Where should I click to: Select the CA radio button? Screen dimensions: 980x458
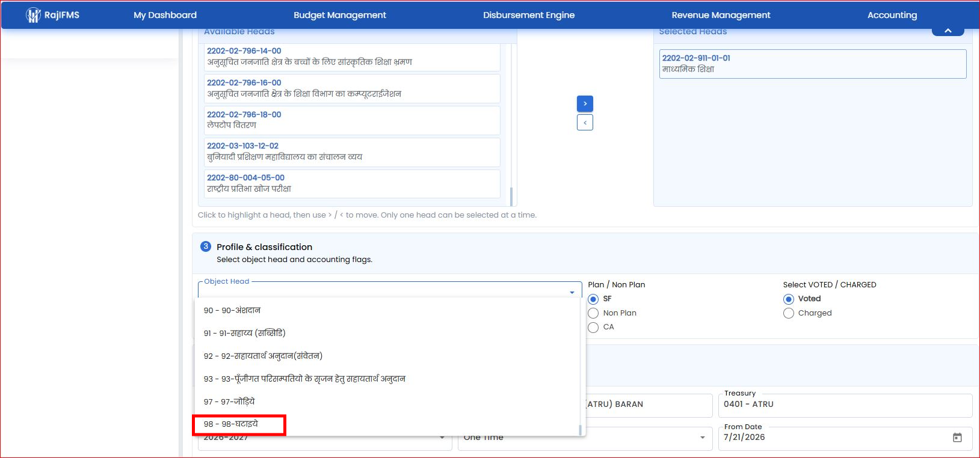pos(593,327)
